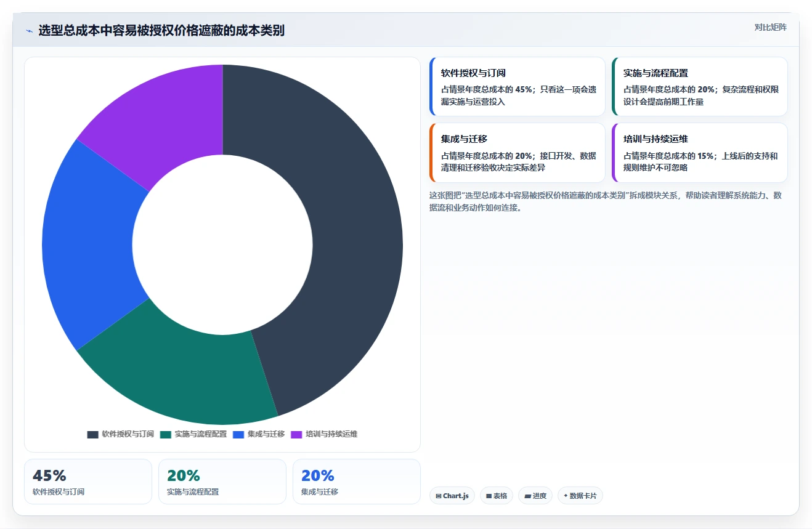This screenshot has height=529, width=812.
Task: Click legend label 培训与持续运维
Action: tap(331, 434)
